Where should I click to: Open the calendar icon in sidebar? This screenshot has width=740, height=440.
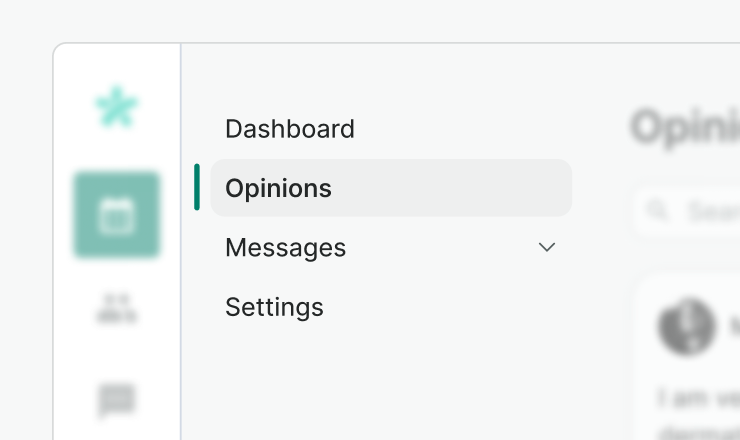click(117, 215)
